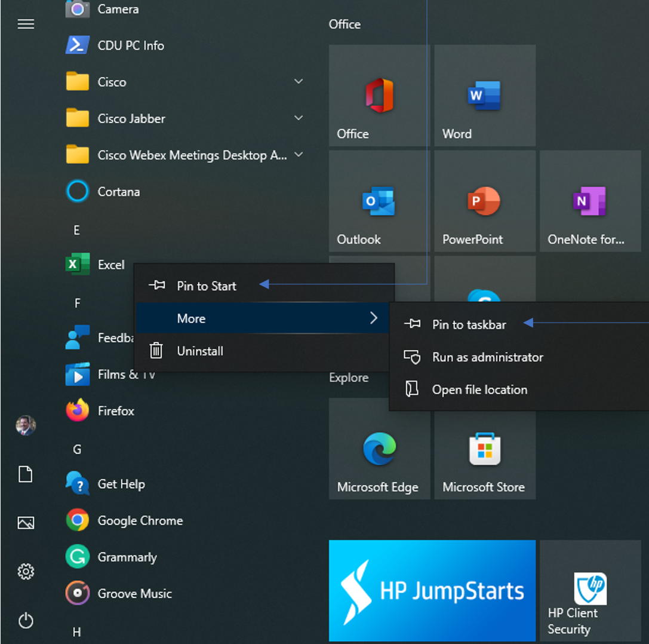The width and height of the screenshot is (649, 644).
Task: Open the Skype tile behind the menu
Action: click(x=485, y=279)
